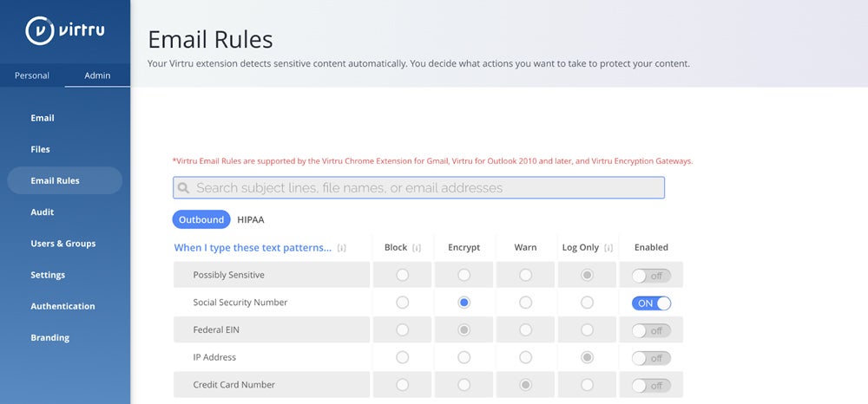Select Warn for Federal EIN
The width and height of the screenshot is (868, 404).
525,330
